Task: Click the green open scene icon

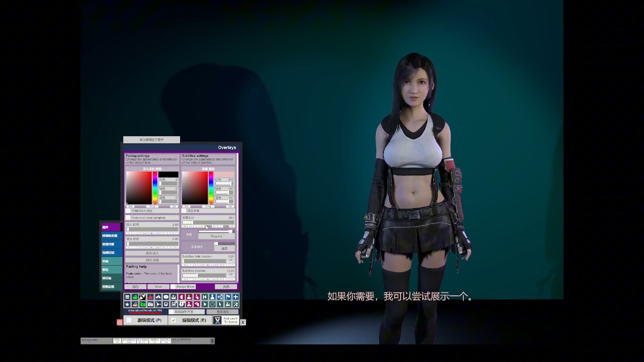Action: 135,297
